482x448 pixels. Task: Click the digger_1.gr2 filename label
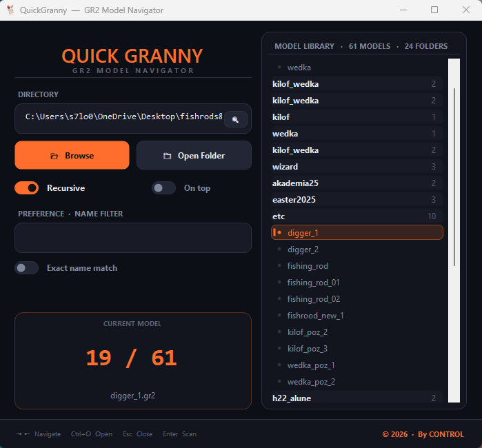pyautogui.click(x=133, y=396)
